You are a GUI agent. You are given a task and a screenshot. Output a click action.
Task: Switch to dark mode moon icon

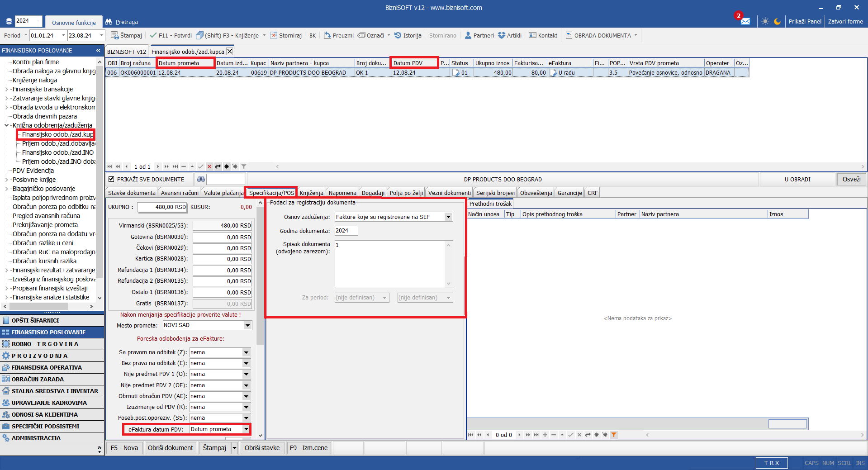click(x=777, y=21)
